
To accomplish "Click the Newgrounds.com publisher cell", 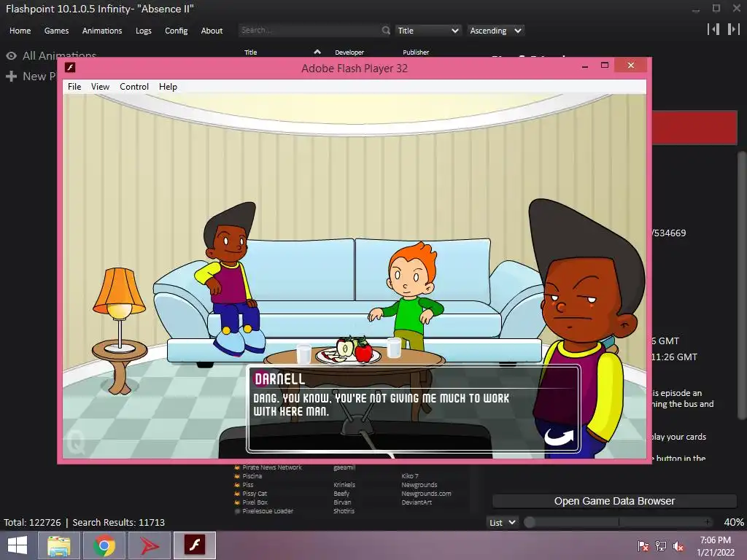I will tap(426, 494).
